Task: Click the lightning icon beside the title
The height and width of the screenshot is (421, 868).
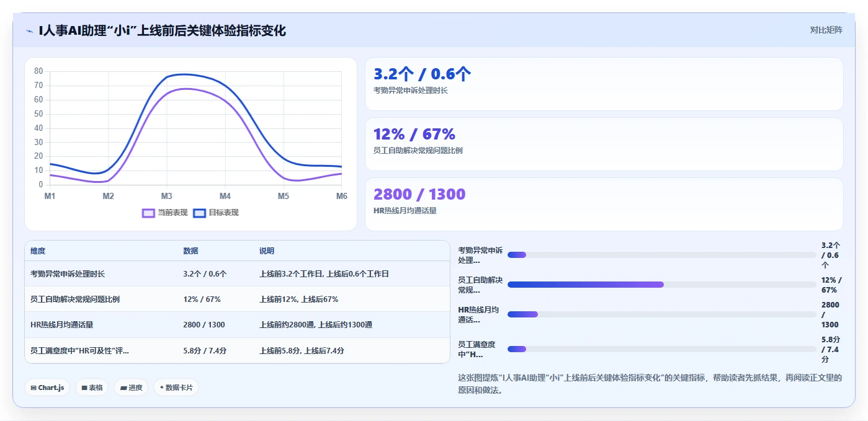Action: tap(29, 30)
